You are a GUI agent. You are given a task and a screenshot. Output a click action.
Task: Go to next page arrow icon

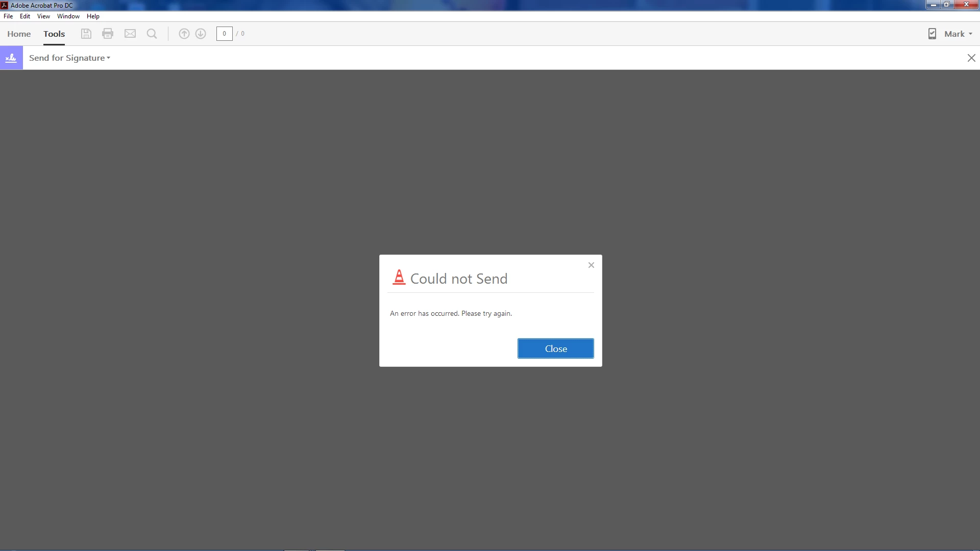click(x=201, y=34)
